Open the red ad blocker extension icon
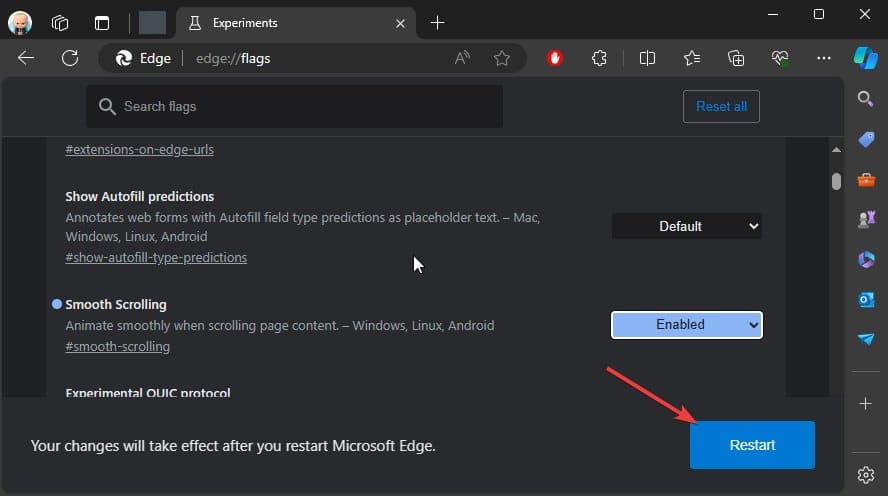The image size is (888, 496). [x=554, y=58]
